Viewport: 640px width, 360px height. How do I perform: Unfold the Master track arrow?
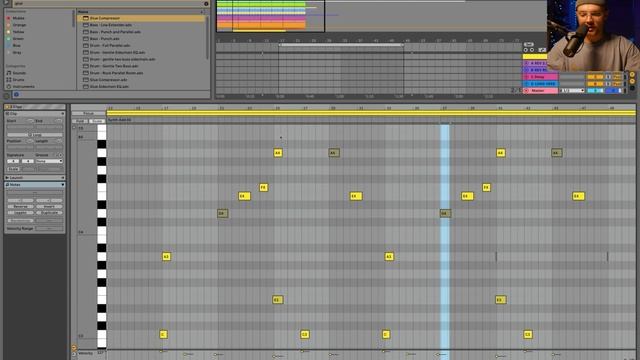(x=526, y=91)
